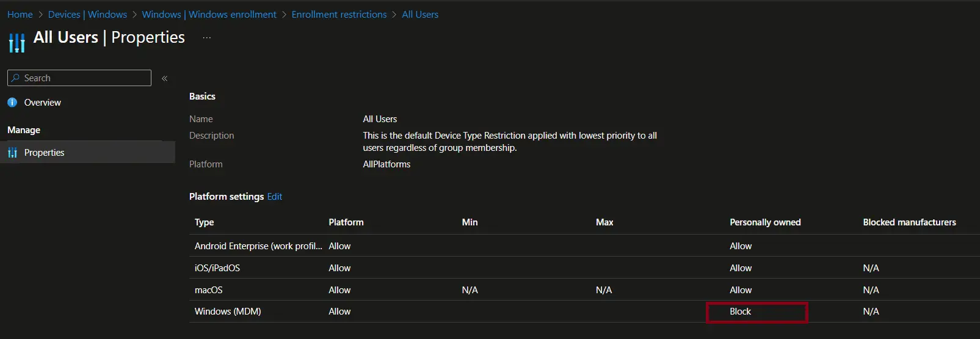This screenshot has height=339, width=980.
Task: Click the Android Enterprise work profile row
Action: (258, 246)
